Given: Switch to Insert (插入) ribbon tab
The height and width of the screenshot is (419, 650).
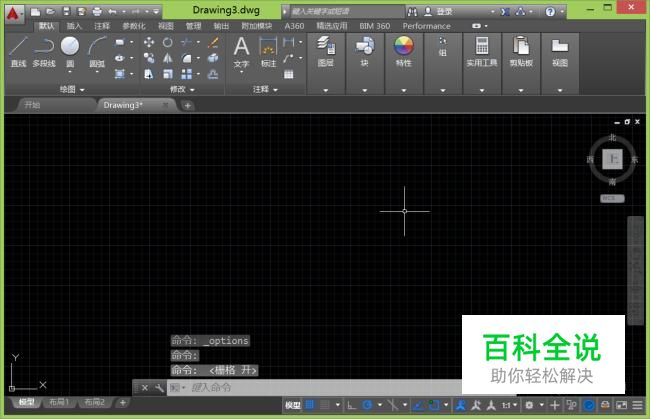Looking at the screenshot, I should click(74, 26).
